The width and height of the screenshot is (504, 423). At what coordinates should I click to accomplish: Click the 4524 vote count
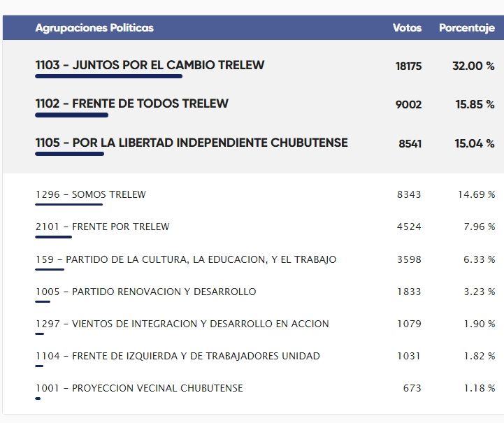pyautogui.click(x=409, y=227)
